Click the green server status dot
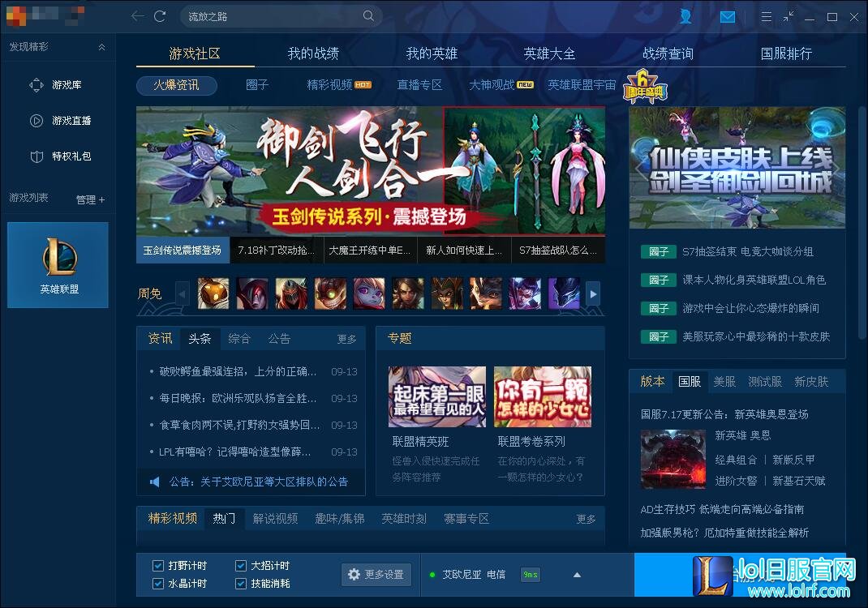 [432, 575]
